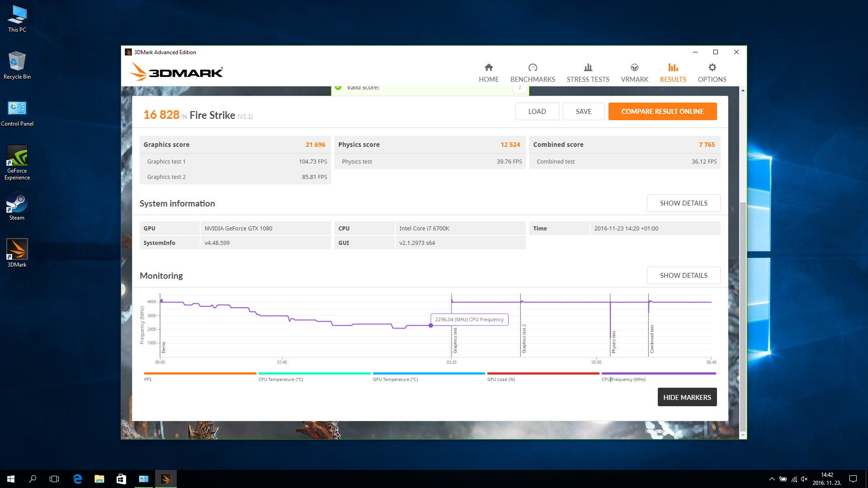Toggle the CPU Frequency legend
The height and width of the screenshot is (488, 868).
pyautogui.click(x=658, y=377)
